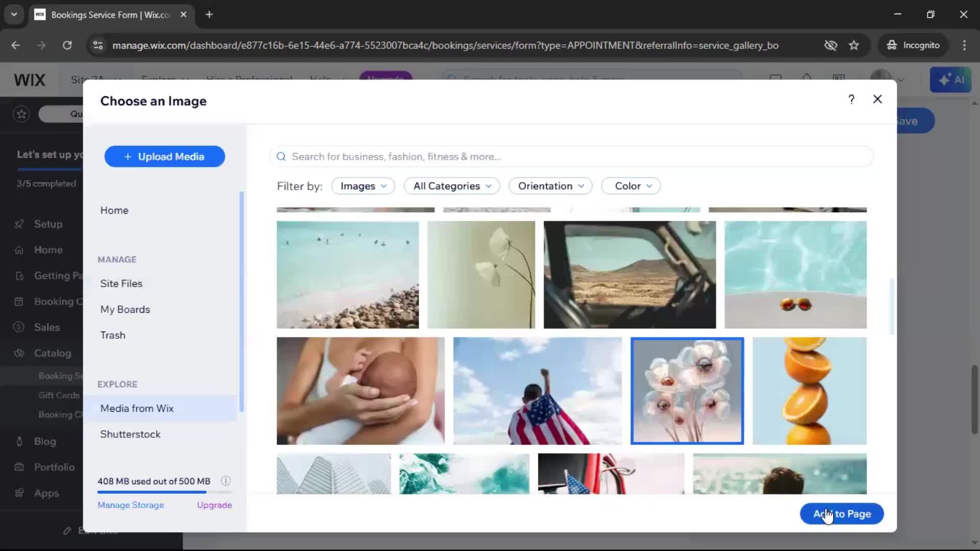
Task: Open My Boards section
Action: click(x=125, y=310)
